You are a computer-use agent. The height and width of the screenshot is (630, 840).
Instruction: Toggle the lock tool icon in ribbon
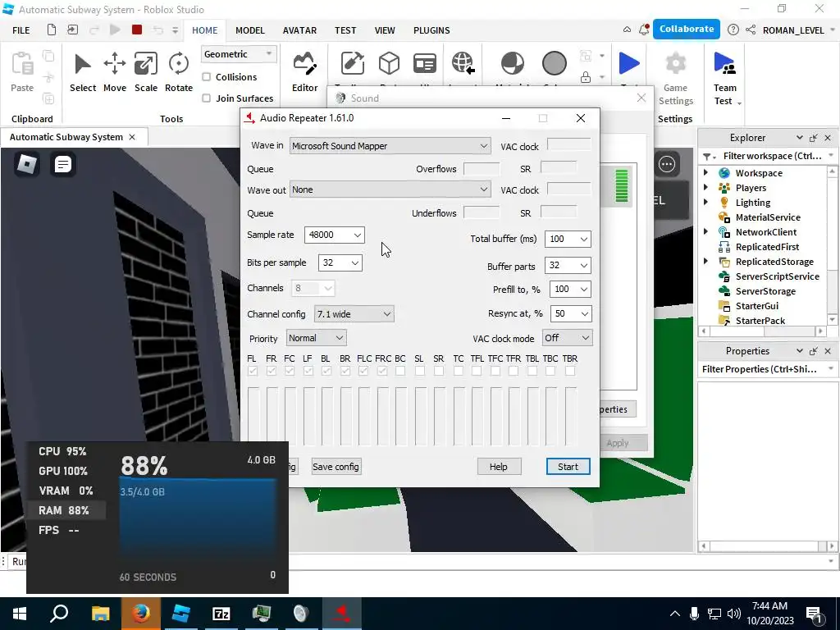click(x=586, y=77)
